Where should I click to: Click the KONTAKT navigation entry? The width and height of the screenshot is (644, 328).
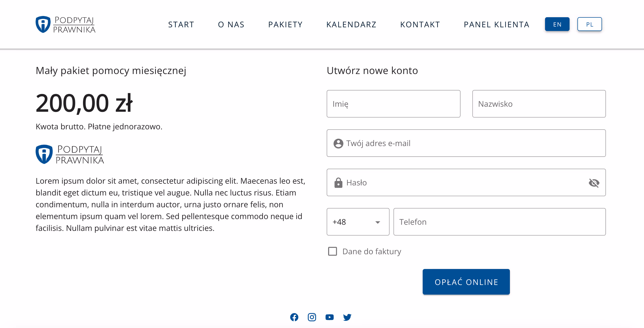(420, 24)
